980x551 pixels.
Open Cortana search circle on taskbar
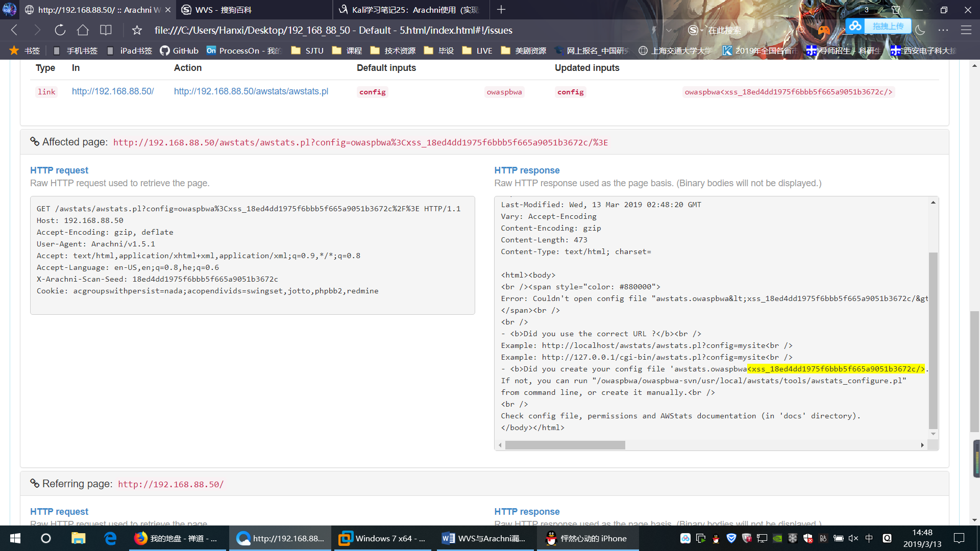pos(46,538)
